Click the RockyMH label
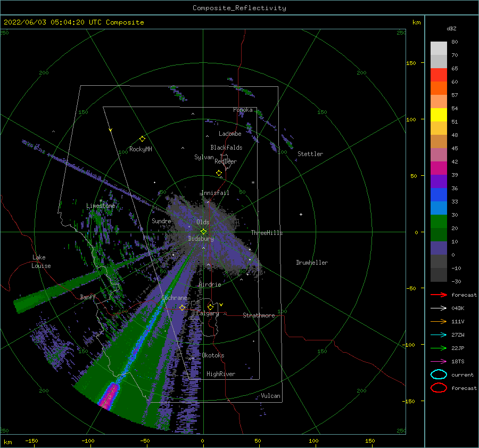Screen dimensions: 479x448 pos(141,149)
